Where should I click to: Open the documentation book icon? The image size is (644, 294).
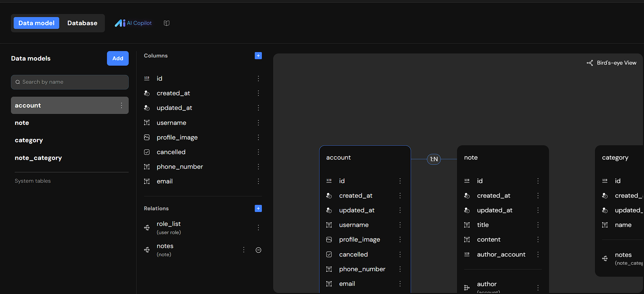(167, 23)
